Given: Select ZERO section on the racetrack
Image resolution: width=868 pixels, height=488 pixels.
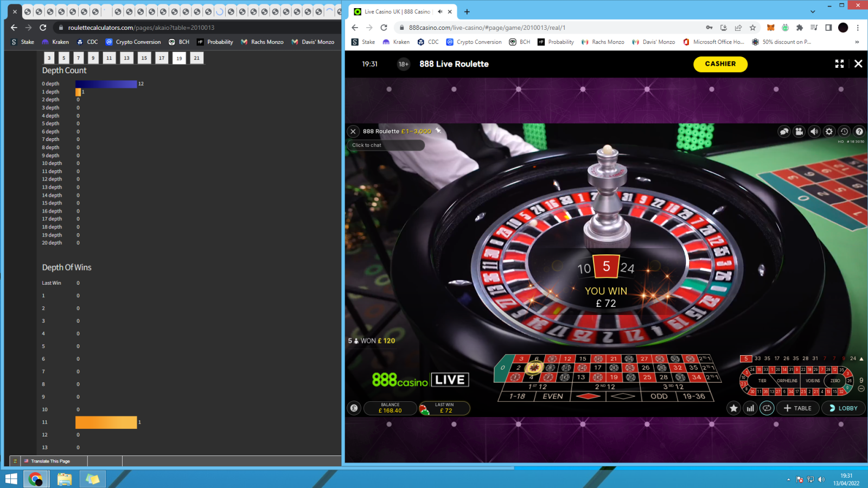Looking at the screenshot, I should point(835,381).
